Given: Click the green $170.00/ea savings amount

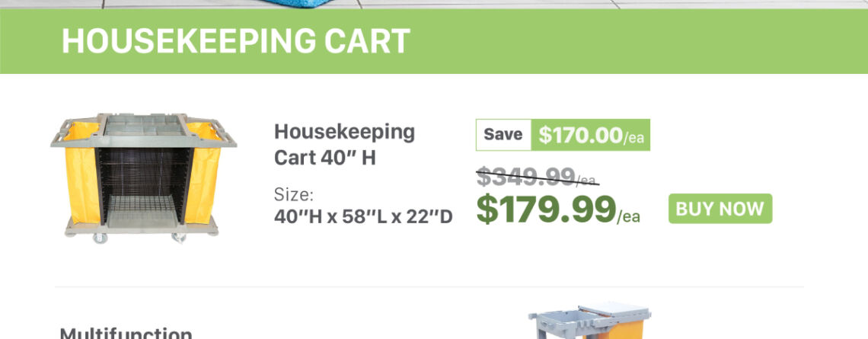Looking at the screenshot, I should click(x=591, y=135).
